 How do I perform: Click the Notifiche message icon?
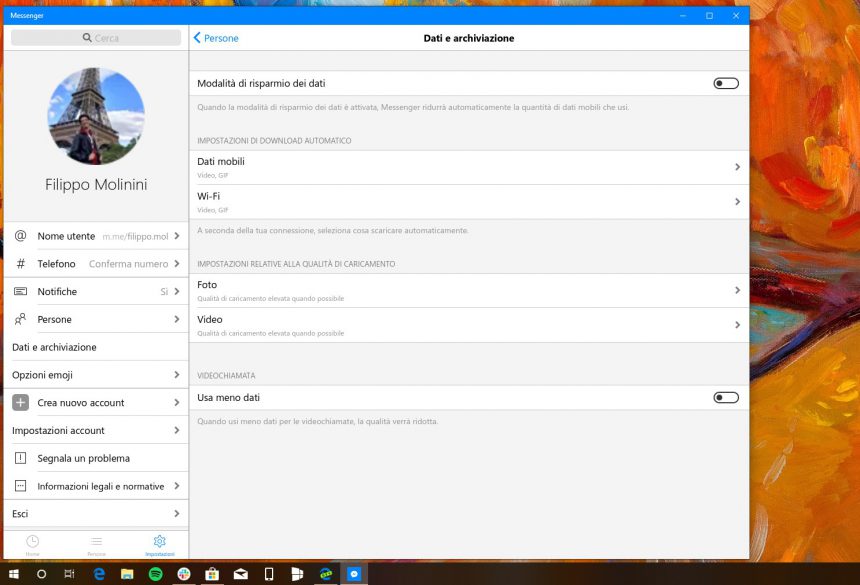coord(20,291)
